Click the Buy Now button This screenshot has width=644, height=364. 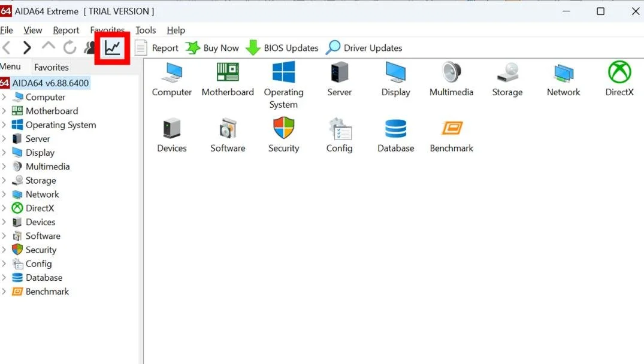[212, 48]
